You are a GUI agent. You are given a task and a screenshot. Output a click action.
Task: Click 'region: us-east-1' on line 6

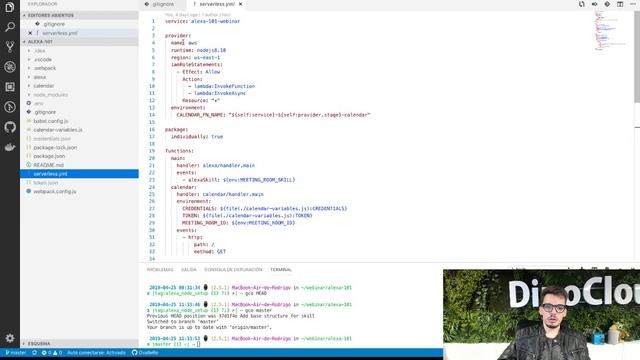click(x=196, y=58)
